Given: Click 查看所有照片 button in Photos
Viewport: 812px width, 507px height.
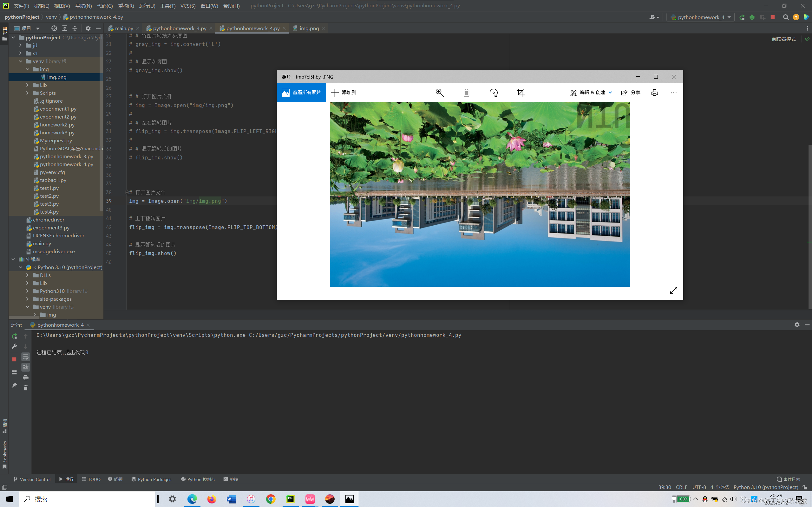Looking at the screenshot, I should click(x=301, y=93).
